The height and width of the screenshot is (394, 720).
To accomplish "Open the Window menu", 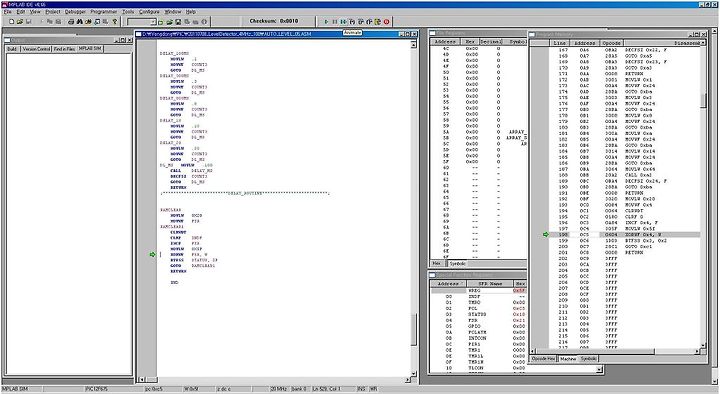I will [173, 11].
